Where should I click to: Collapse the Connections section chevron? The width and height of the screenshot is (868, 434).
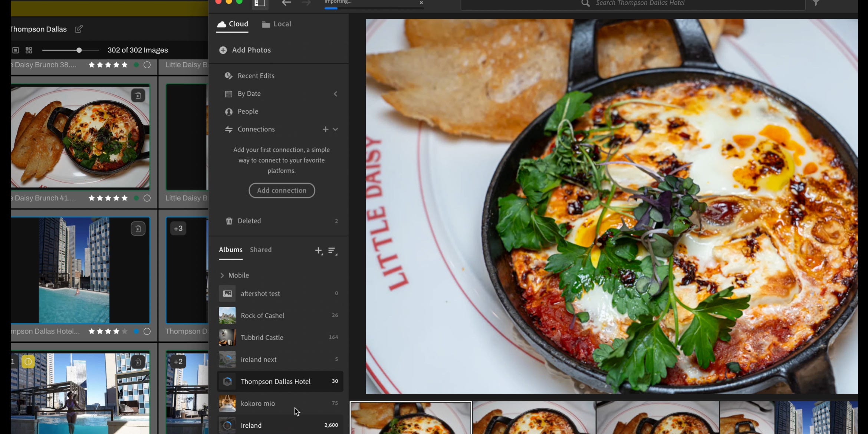tap(336, 129)
